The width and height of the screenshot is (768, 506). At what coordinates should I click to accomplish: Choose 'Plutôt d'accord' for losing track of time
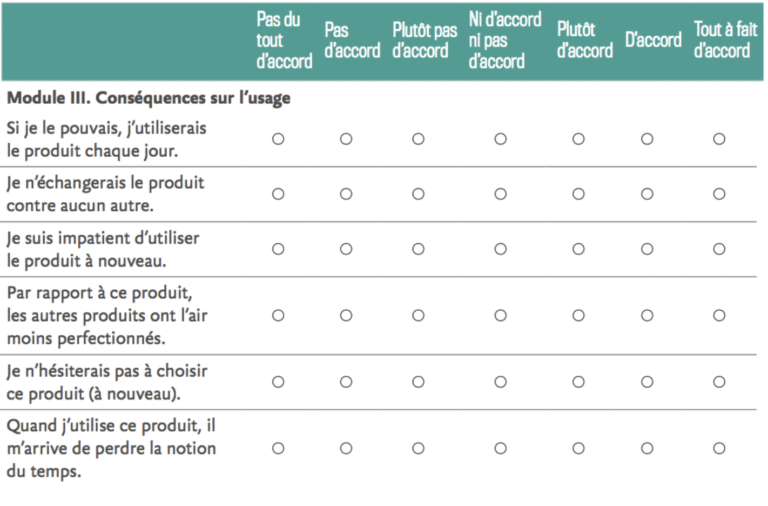(578, 448)
